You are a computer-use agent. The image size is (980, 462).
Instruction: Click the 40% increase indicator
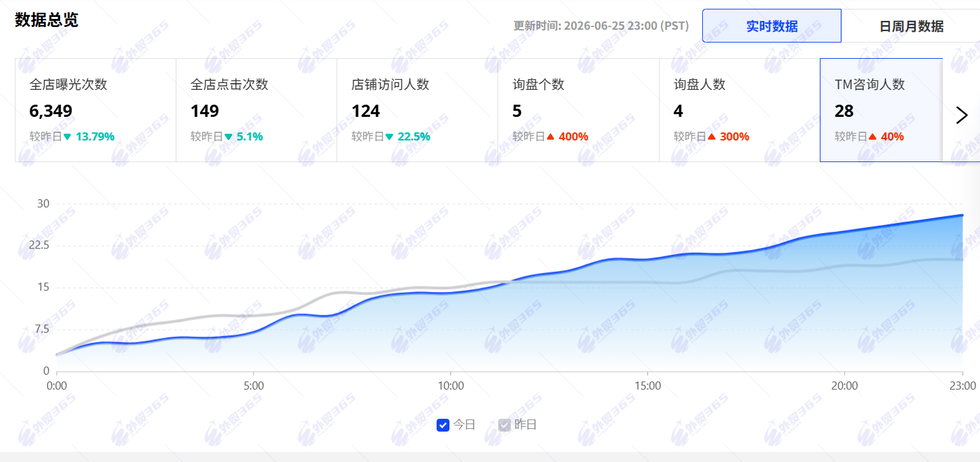(x=887, y=136)
